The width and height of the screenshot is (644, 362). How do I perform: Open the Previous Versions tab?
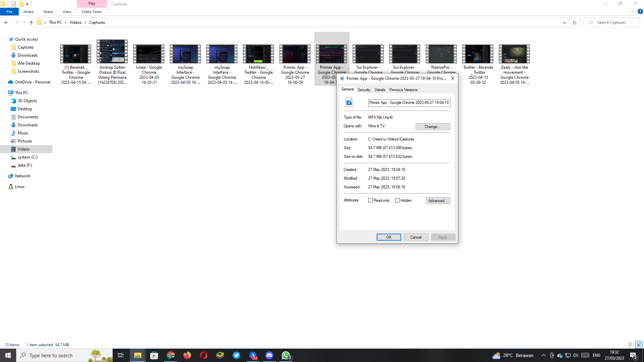pyautogui.click(x=403, y=90)
